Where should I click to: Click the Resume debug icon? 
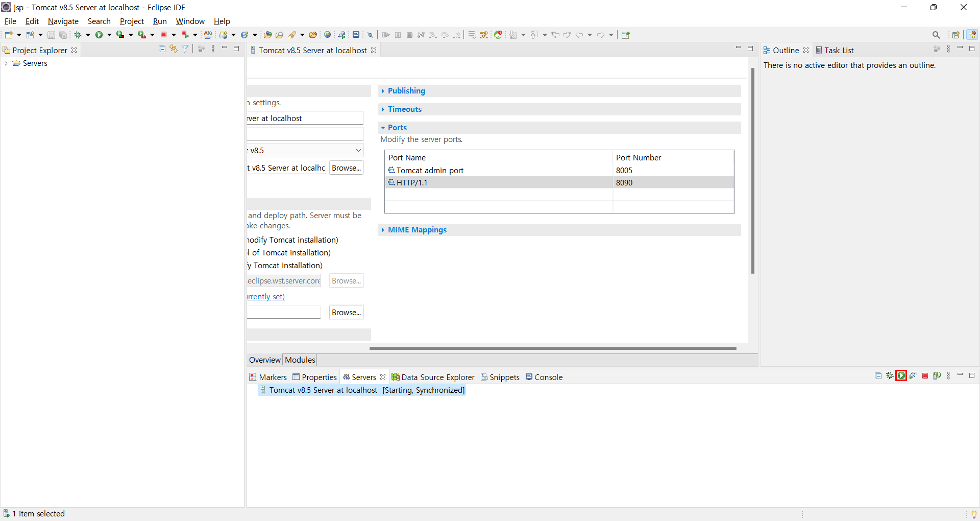(386, 35)
